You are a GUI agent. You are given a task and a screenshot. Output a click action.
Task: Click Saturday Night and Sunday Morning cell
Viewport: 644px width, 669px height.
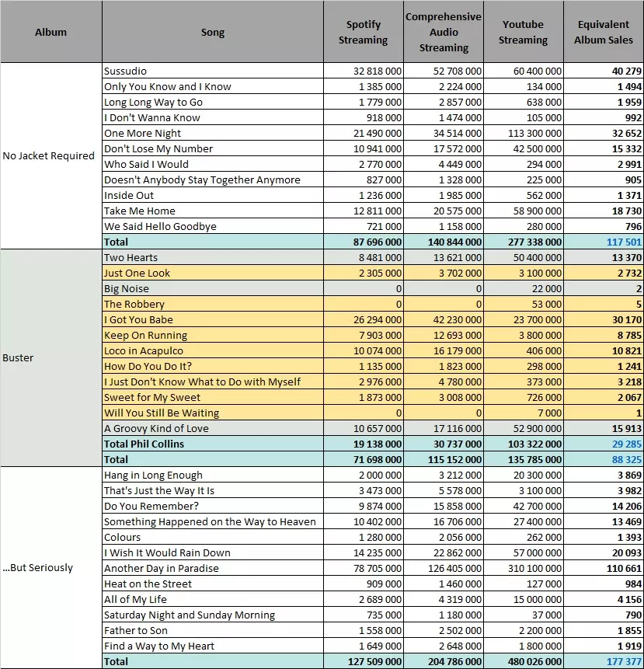213,615
